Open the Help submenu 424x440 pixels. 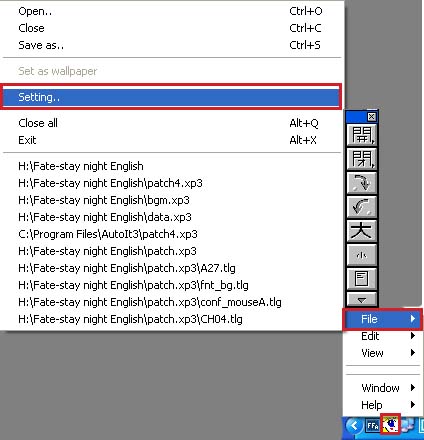pos(383,405)
